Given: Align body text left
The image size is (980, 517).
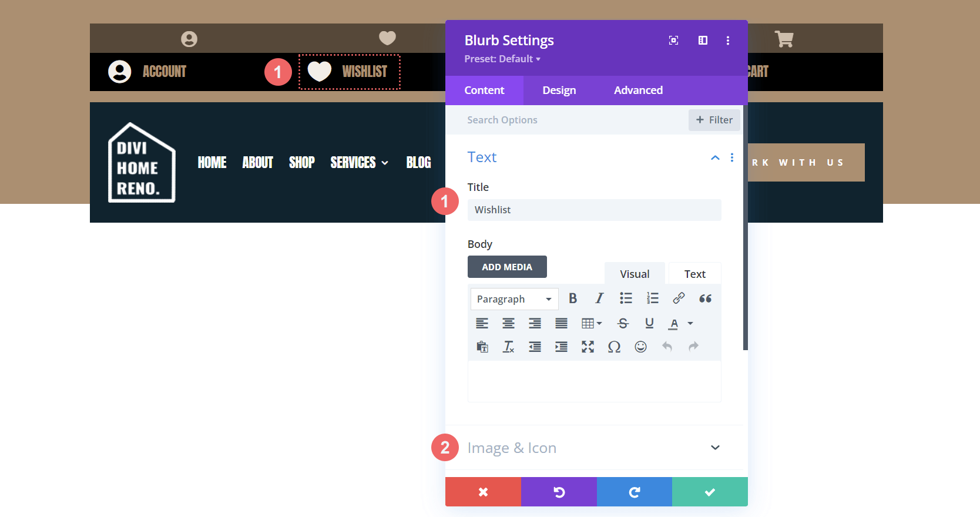Looking at the screenshot, I should click(x=482, y=323).
